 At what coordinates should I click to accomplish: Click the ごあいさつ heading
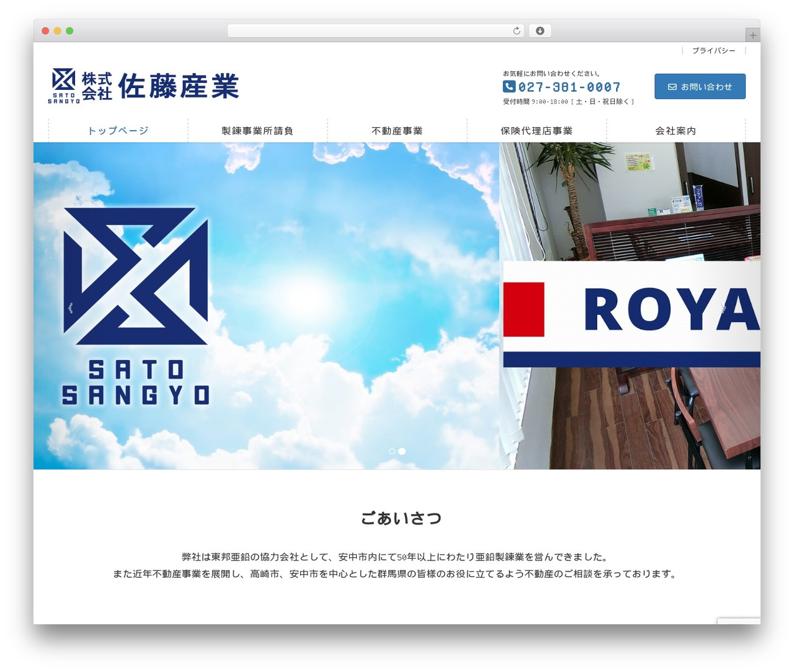pyautogui.click(x=401, y=518)
